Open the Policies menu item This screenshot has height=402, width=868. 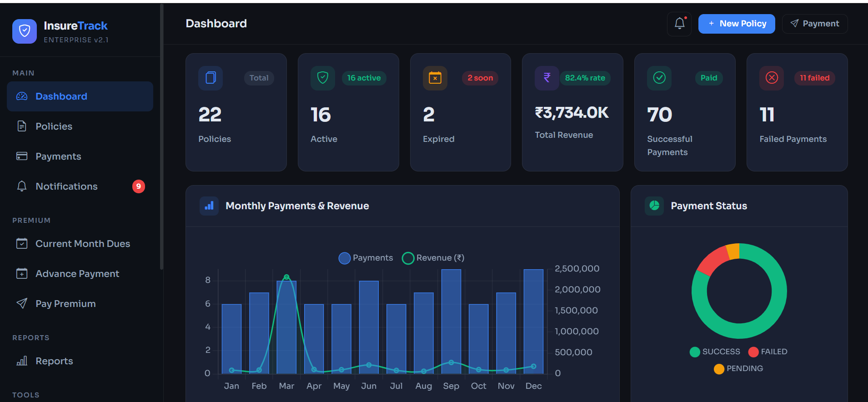click(x=54, y=126)
